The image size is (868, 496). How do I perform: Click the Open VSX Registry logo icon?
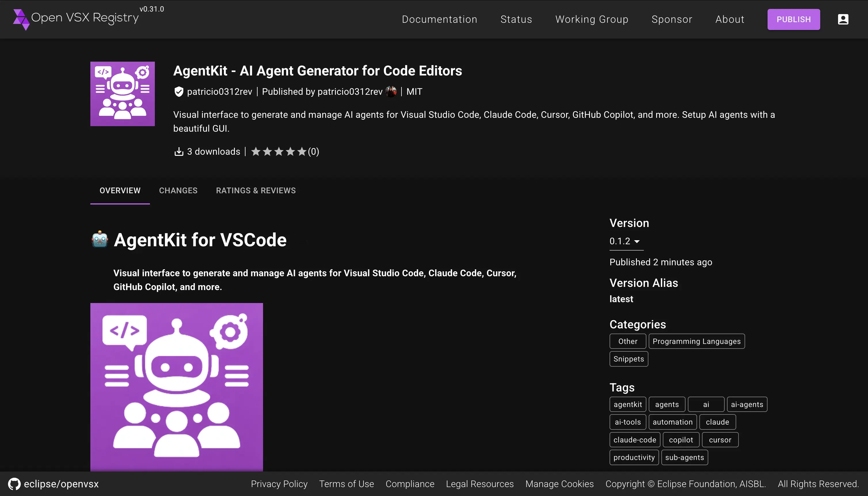[21, 19]
